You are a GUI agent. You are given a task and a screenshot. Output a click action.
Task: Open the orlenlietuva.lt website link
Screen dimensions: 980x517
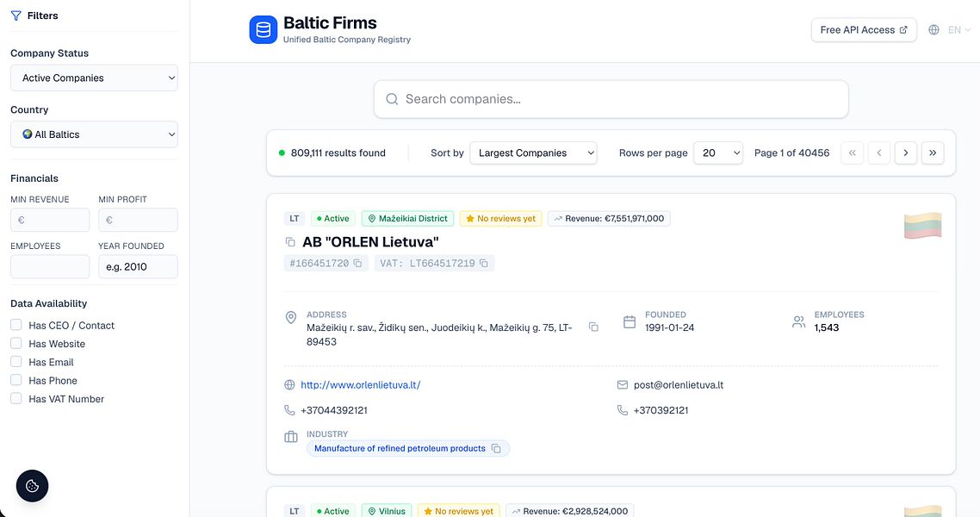point(361,385)
